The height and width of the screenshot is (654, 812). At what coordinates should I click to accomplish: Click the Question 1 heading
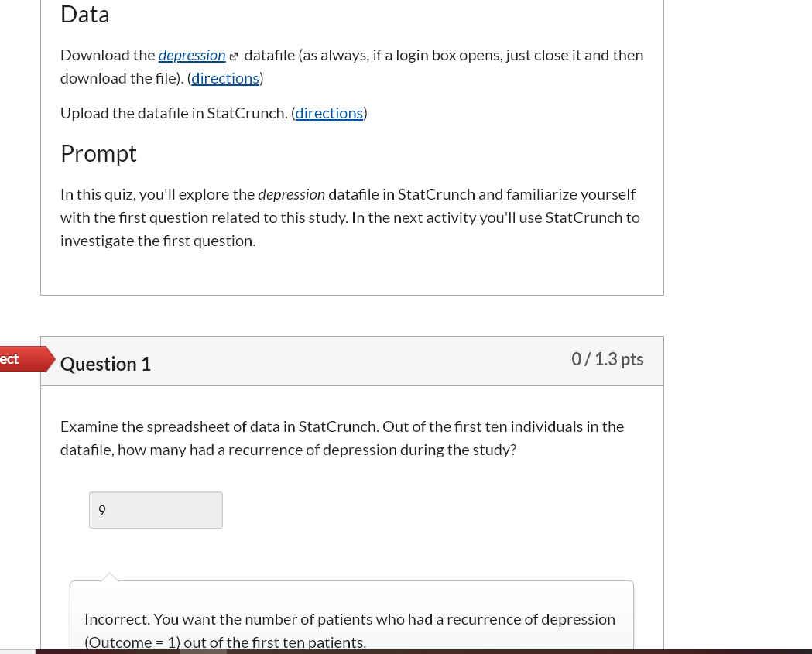tap(105, 364)
